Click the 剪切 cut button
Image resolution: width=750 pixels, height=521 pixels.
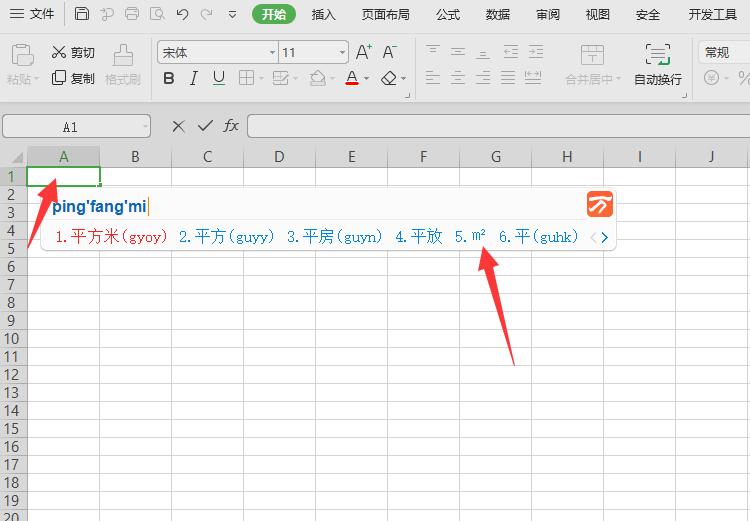(73, 52)
